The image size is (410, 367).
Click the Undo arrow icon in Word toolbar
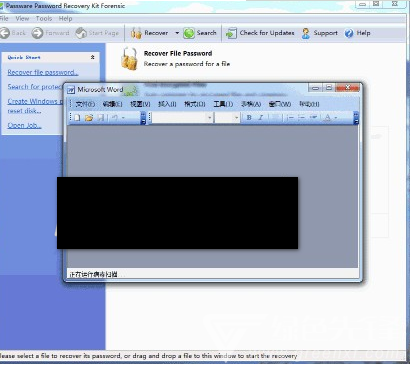pyautogui.click(x=114, y=117)
